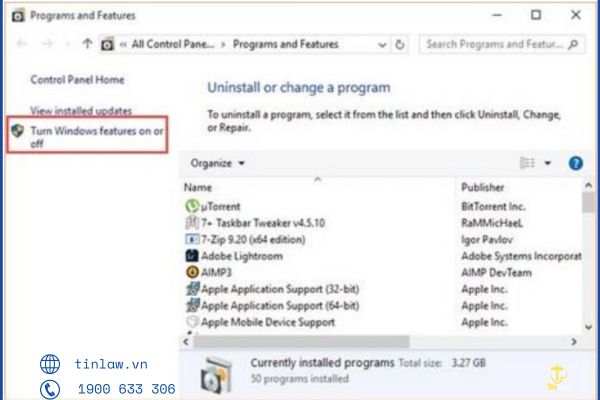Expand the address bar history dropdown

382,45
